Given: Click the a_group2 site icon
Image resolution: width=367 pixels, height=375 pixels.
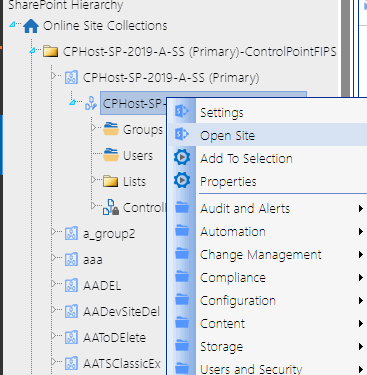Looking at the screenshot, I should 71,234.
